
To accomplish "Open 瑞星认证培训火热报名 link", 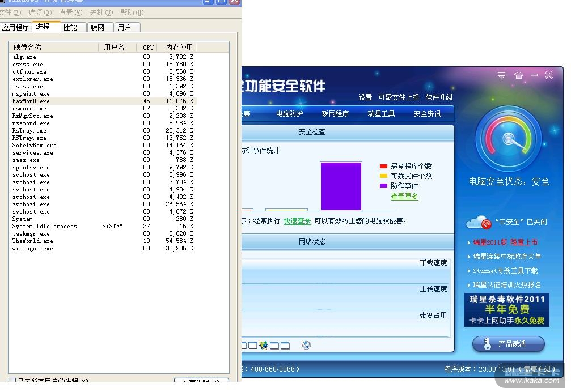I will coord(507,285).
